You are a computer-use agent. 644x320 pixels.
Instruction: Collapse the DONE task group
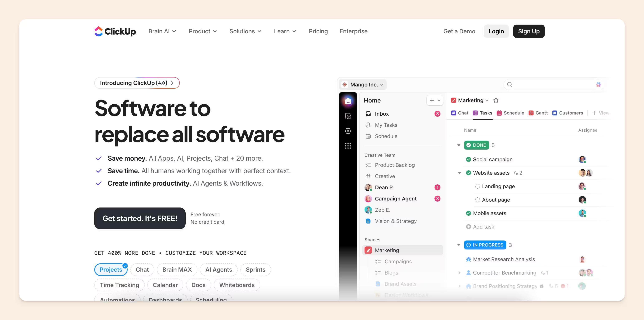click(x=459, y=145)
